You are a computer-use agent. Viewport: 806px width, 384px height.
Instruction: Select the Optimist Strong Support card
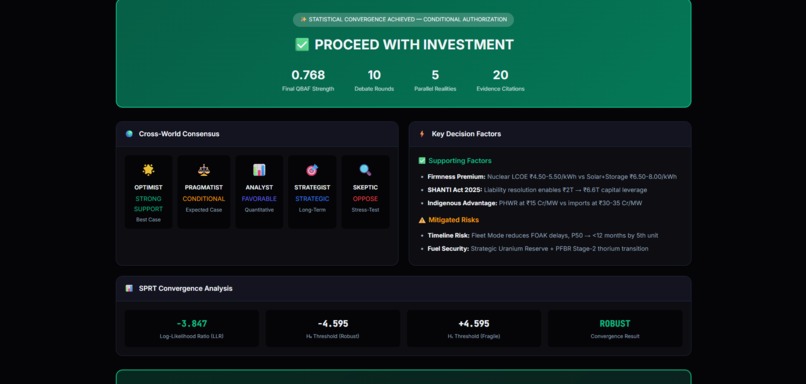pyautogui.click(x=149, y=192)
